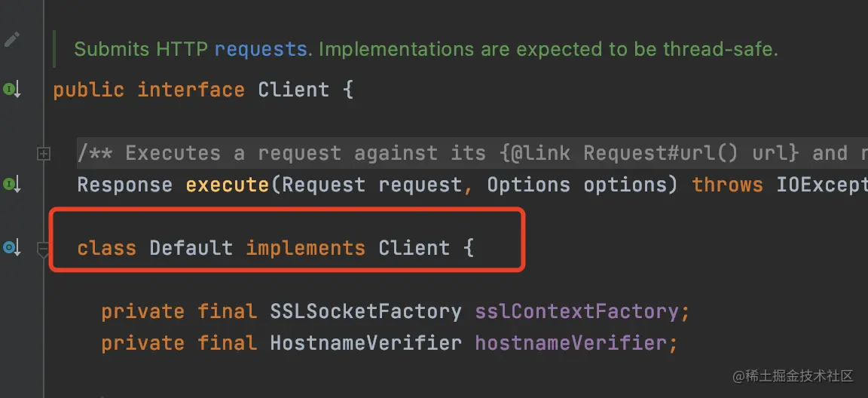Click the 'throws' keyword

tap(727, 185)
